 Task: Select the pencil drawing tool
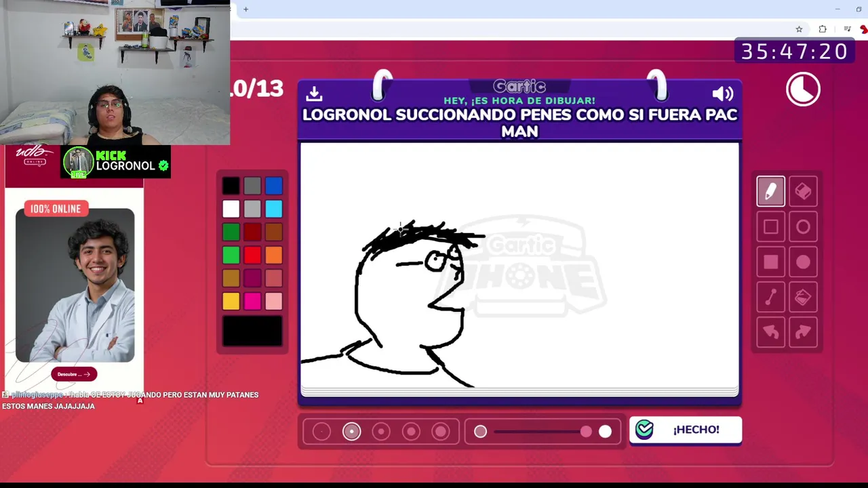pos(770,191)
